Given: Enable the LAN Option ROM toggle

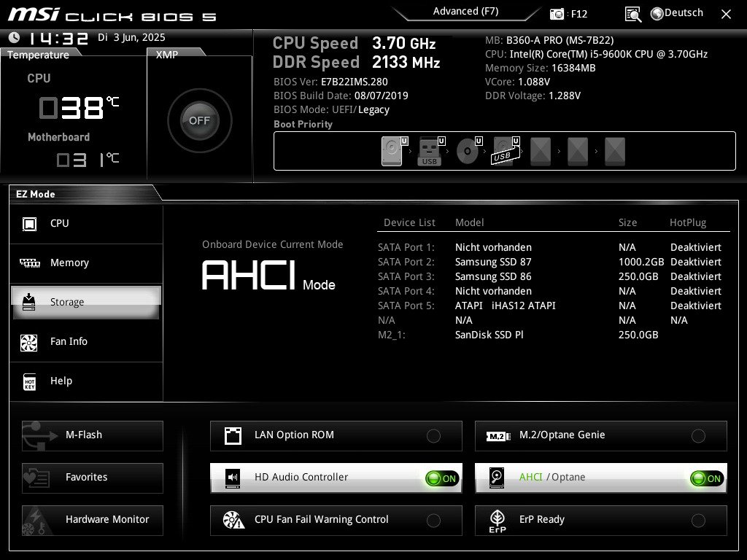Looking at the screenshot, I should coord(433,436).
